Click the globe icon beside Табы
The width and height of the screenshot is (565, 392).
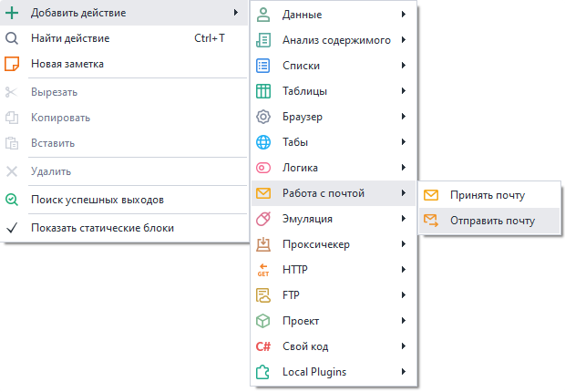coord(263,142)
